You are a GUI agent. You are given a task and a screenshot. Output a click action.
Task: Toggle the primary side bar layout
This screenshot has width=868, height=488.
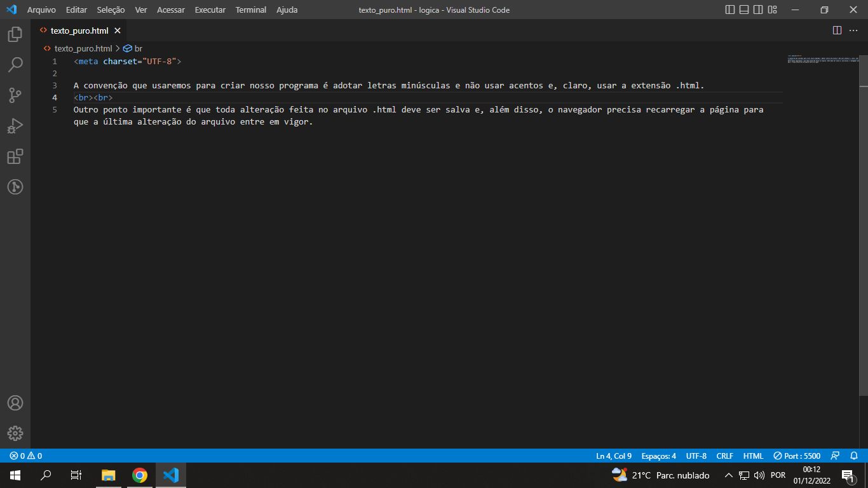tap(730, 10)
